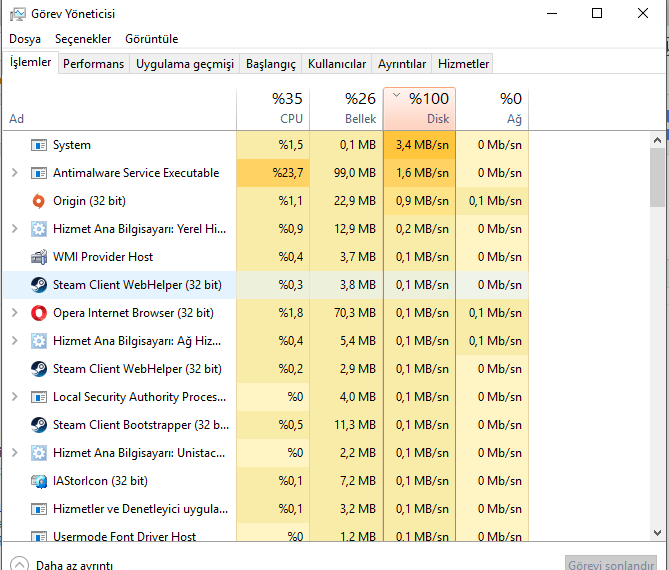Click the Hizmetler ve Denetleyici uygulaması icon
The width and height of the screenshot is (669, 570).
(x=39, y=509)
